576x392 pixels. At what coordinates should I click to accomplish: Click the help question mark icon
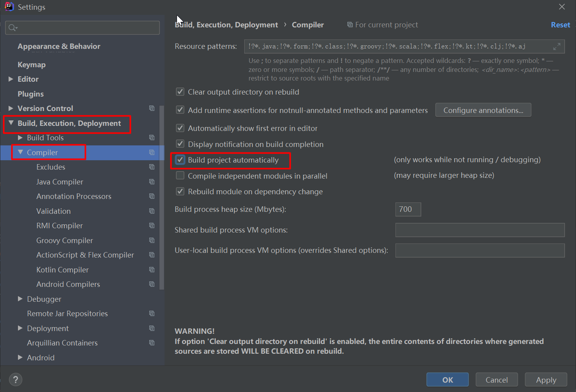(15, 379)
